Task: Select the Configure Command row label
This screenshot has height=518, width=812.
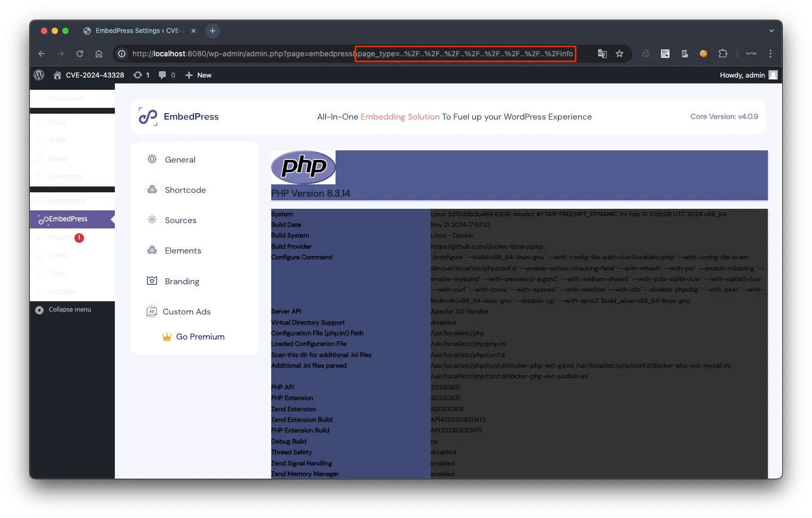Action: coord(302,258)
